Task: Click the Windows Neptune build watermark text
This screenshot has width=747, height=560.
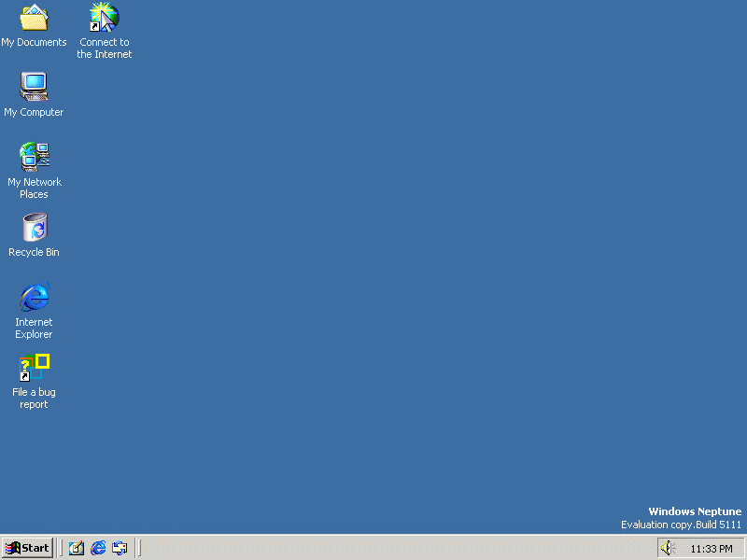Action: [x=682, y=518]
